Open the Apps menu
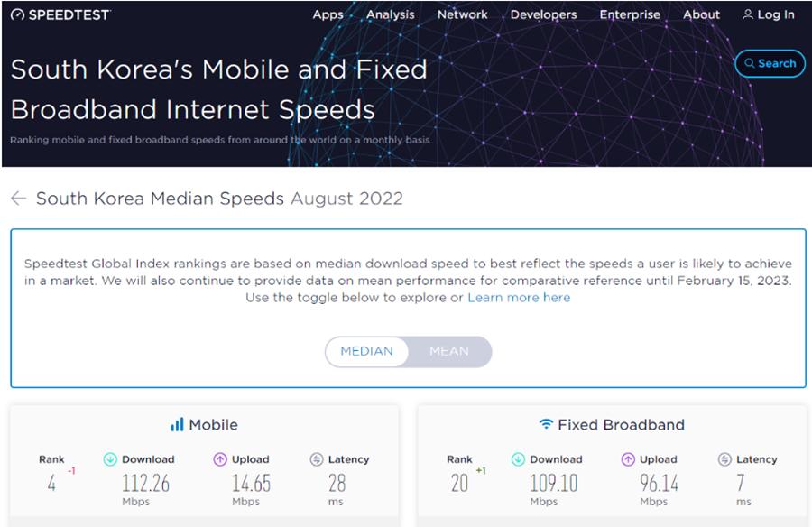 [x=328, y=14]
